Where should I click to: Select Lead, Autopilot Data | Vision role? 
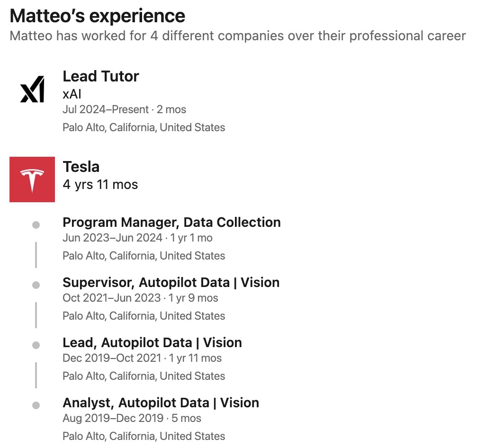coord(152,342)
